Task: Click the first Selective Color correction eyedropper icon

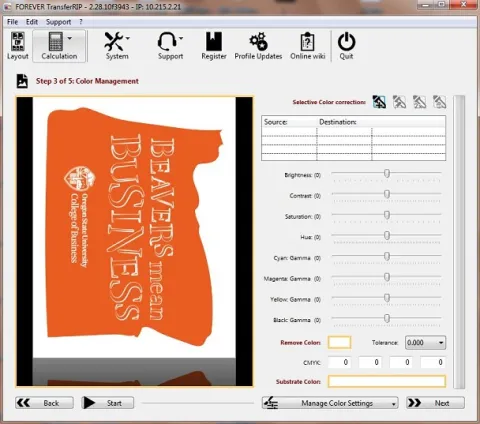Action: pos(379,102)
